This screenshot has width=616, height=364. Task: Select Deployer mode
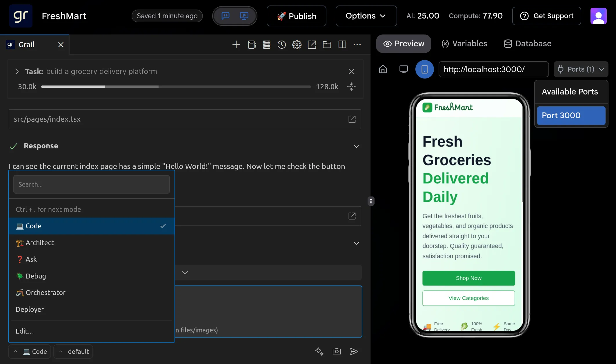pyautogui.click(x=92, y=310)
